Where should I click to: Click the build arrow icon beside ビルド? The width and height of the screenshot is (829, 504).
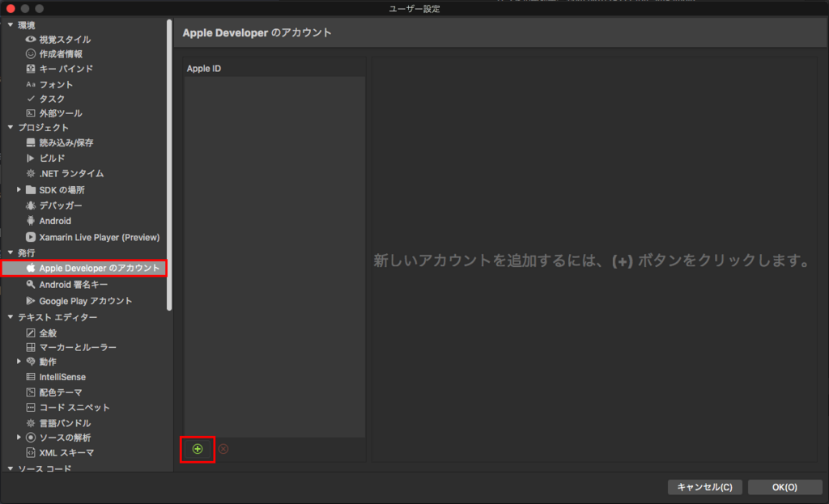pos(31,158)
